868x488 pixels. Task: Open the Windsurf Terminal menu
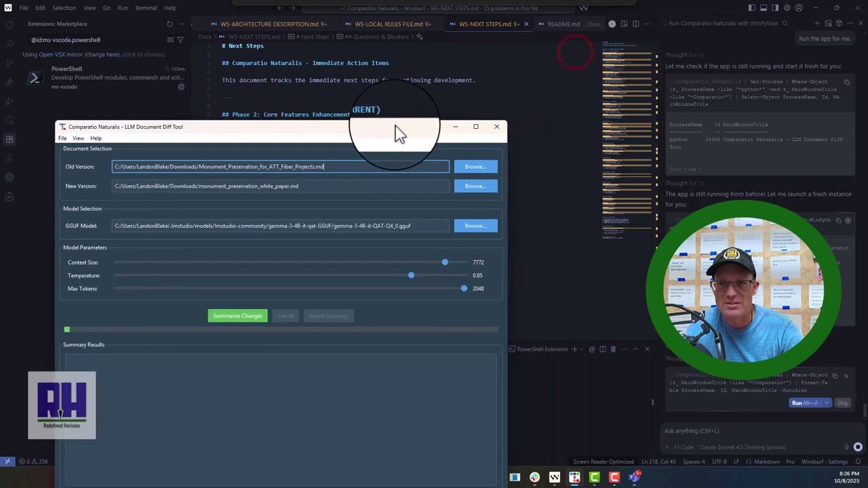(x=145, y=8)
